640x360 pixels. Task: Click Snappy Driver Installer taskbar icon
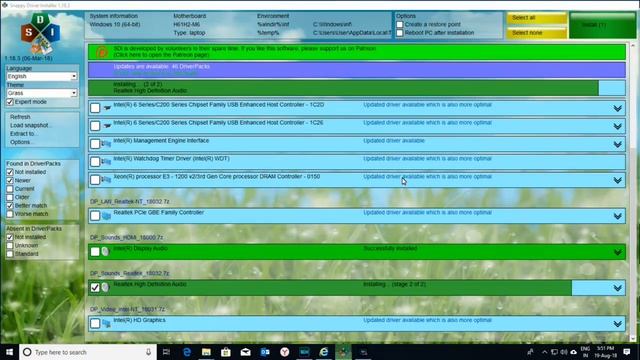click(343, 352)
